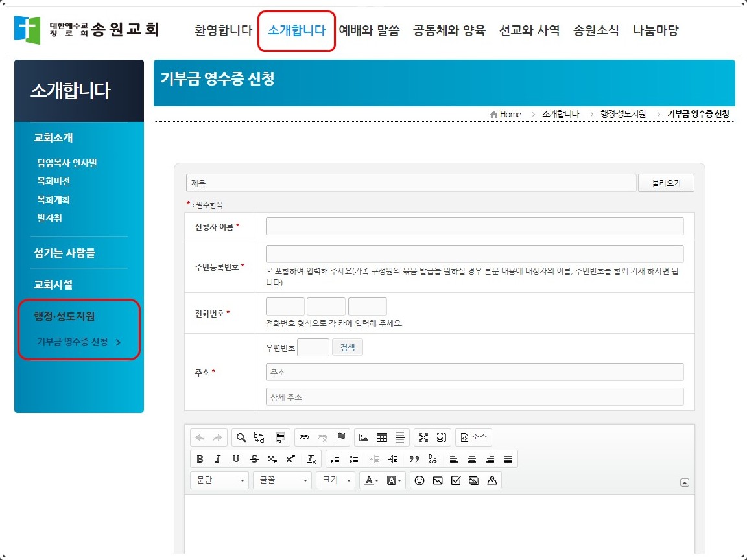This screenshot has height=560, width=747.
Task: Open the 선교와 사역 menu
Action: (x=529, y=30)
